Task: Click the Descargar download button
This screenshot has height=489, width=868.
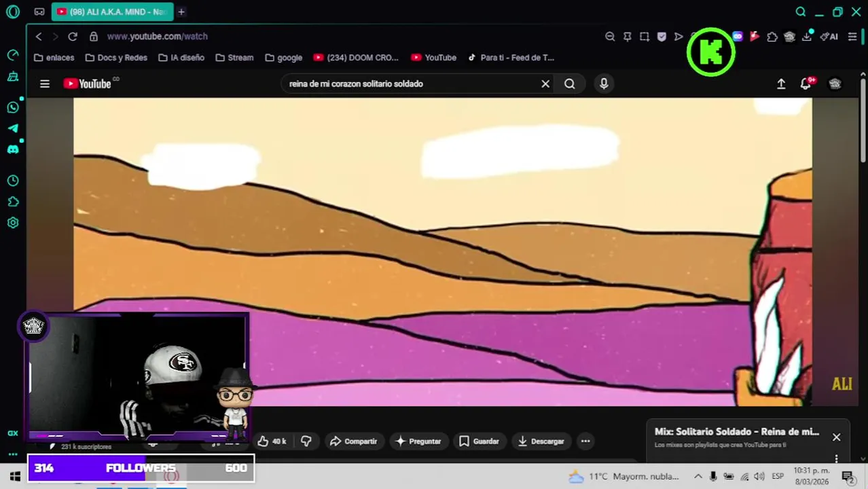Action: click(x=541, y=441)
